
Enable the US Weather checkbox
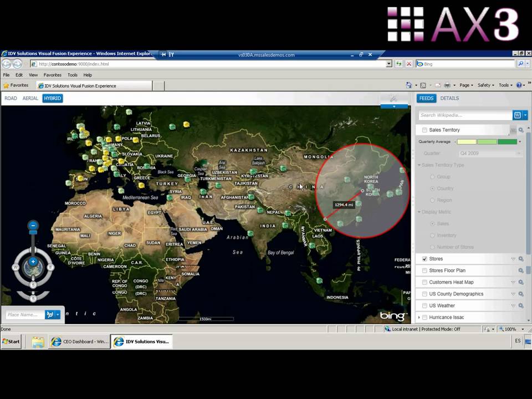tap(424, 306)
